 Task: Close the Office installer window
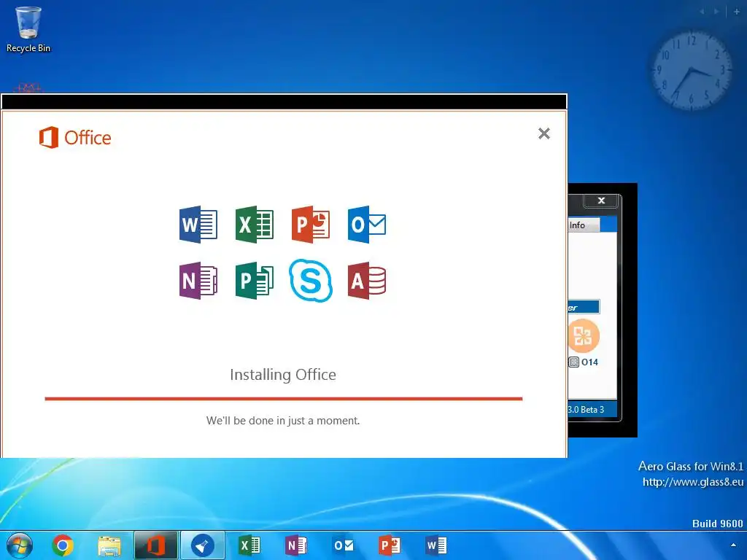coord(544,133)
